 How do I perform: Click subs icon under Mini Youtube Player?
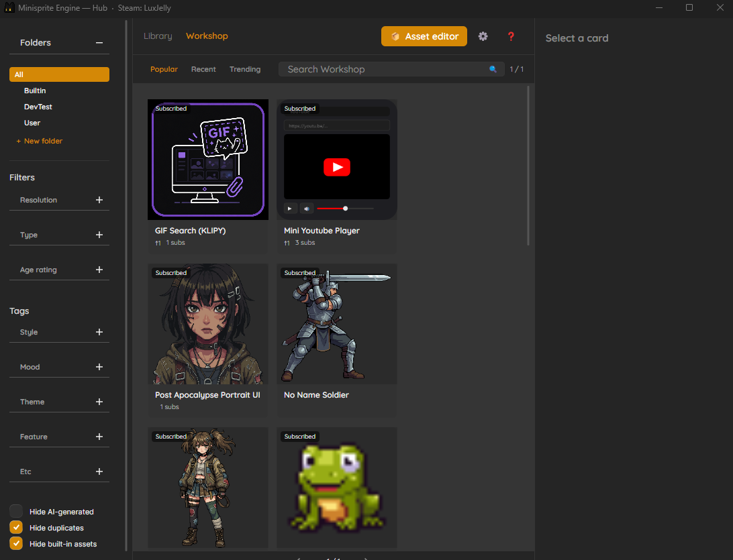coord(287,243)
